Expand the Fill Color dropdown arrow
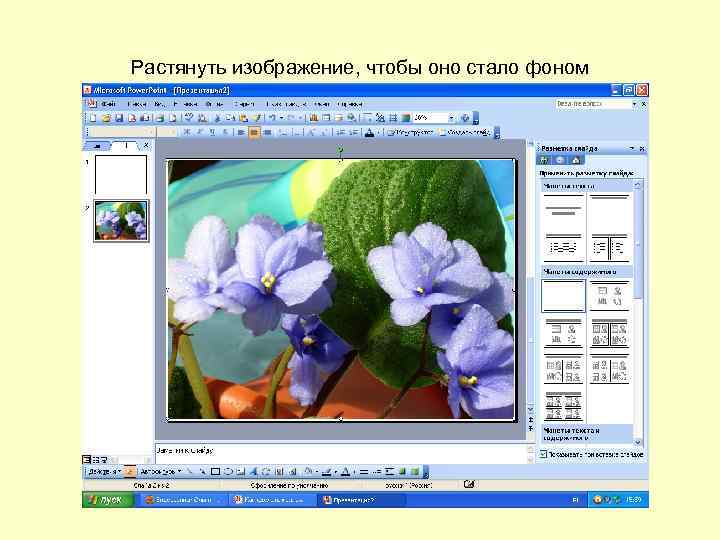The height and width of the screenshot is (540, 720). pos(316,472)
